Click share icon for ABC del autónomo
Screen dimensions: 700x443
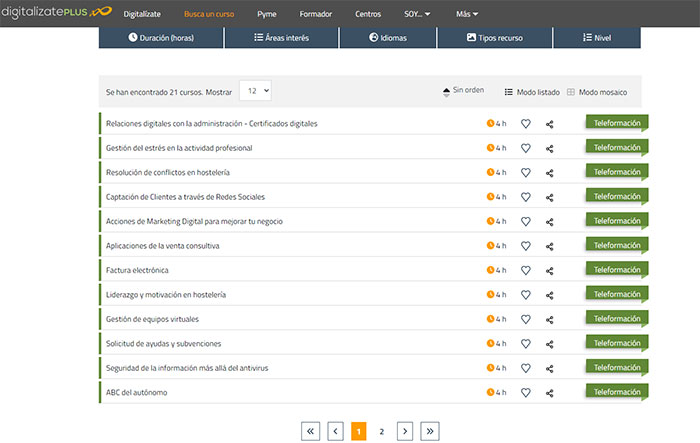point(550,393)
